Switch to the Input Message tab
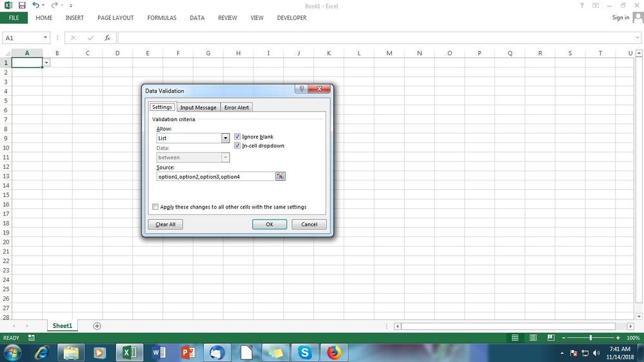Screen dimensions: 644x362 (199, 108)
